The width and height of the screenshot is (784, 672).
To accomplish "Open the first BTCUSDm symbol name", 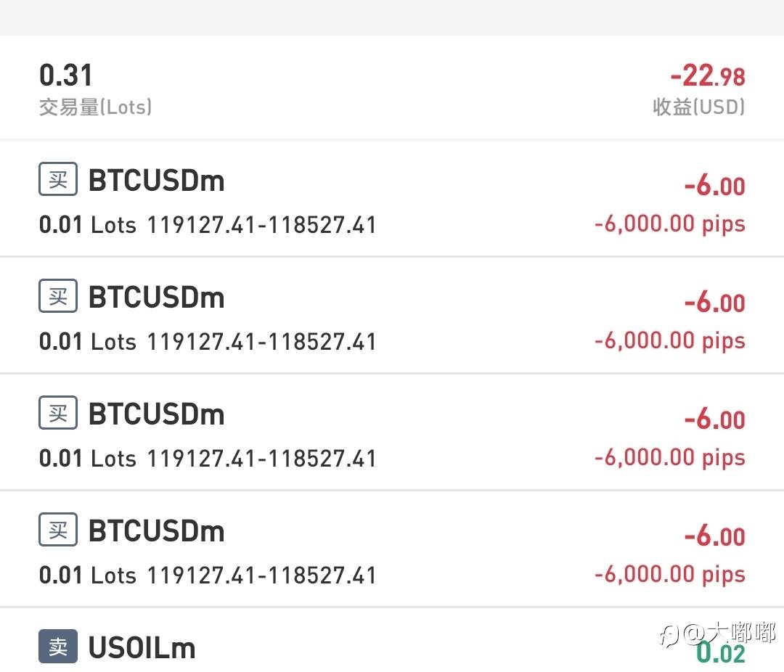I will click(156, 181).
